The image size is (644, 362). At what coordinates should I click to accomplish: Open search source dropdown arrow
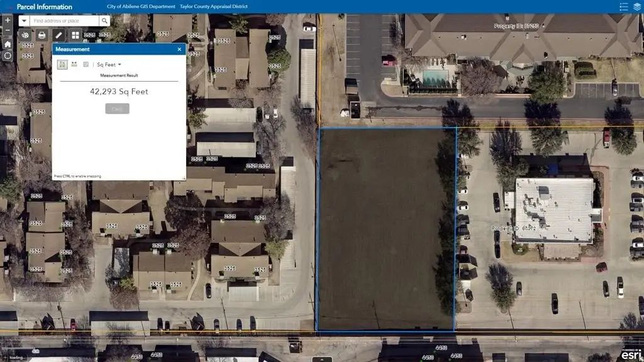[25, 21]
